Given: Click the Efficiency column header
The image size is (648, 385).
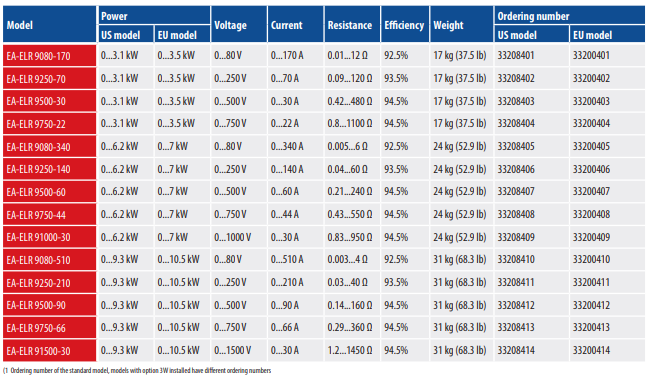Looking at the screenshot, I should click(x=405, y=25).
